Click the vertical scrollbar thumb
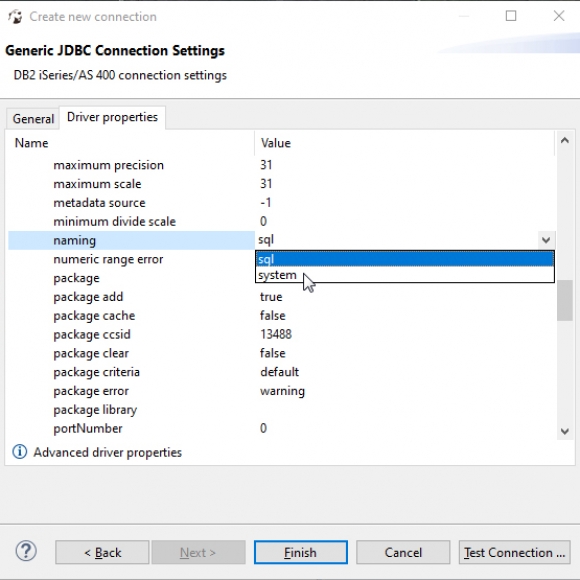This screenshot has width=580, height=580. (564, 300)
